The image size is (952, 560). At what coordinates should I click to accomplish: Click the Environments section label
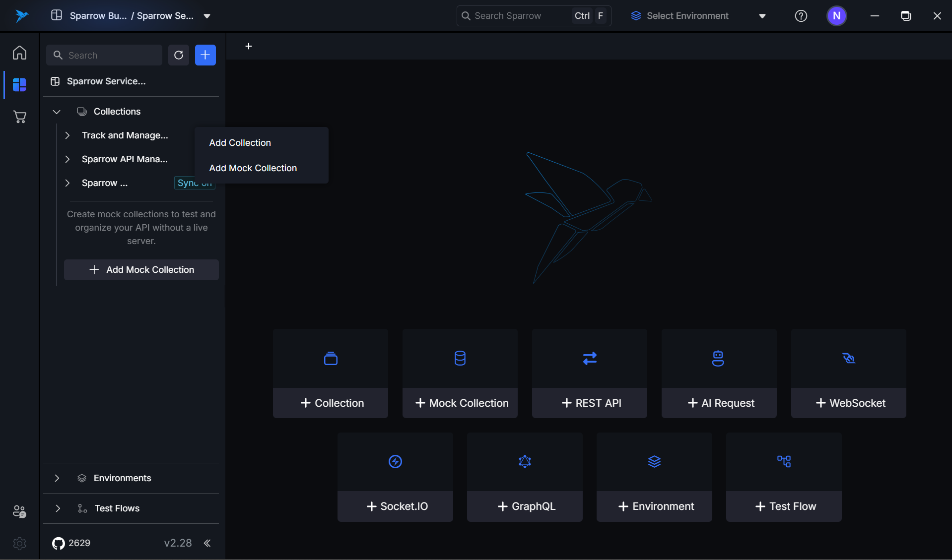tap(122, 478)
